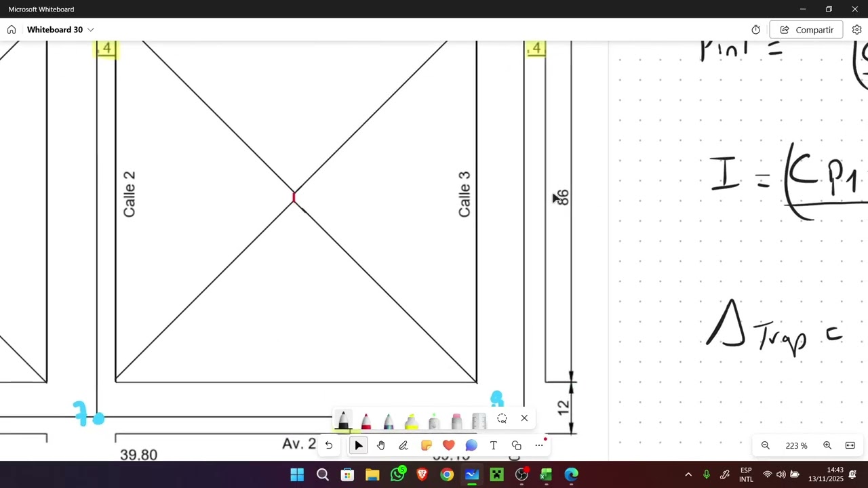Image resolution: width=868 pixels, height=488 pixels.
Task: Select the yellow highlighter
Action: pos(412,420)
